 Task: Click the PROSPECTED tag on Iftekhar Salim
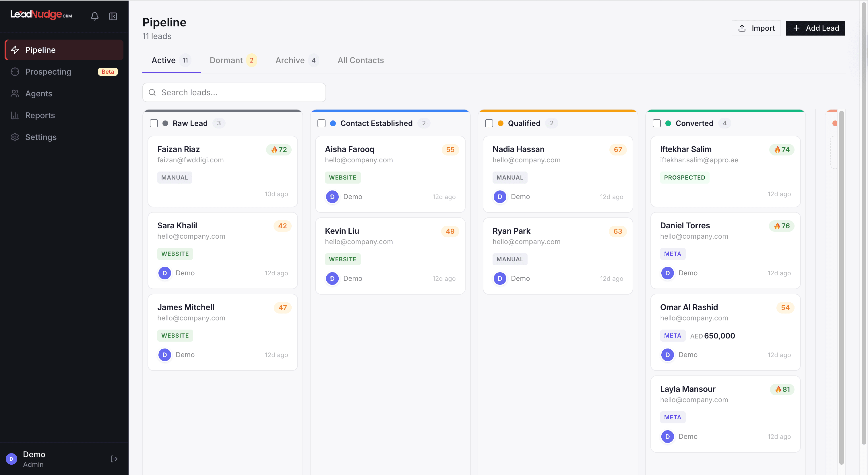point(684,178)
